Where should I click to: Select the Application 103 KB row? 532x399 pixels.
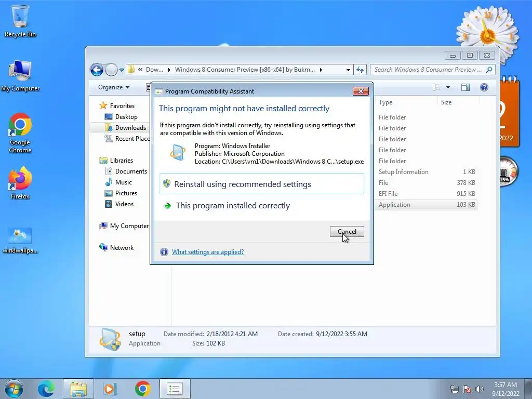[427, 205]
